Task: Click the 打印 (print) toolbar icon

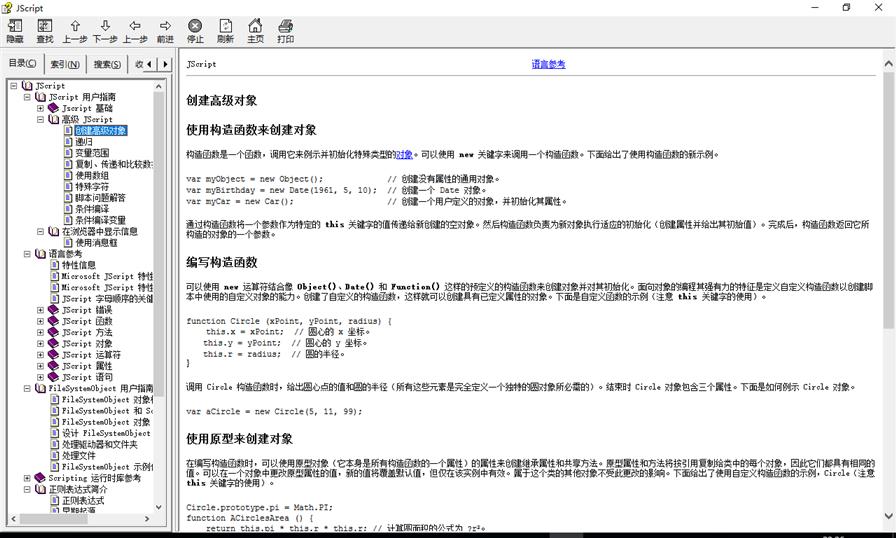Action: pyautogui.click(x=285, y=26)
